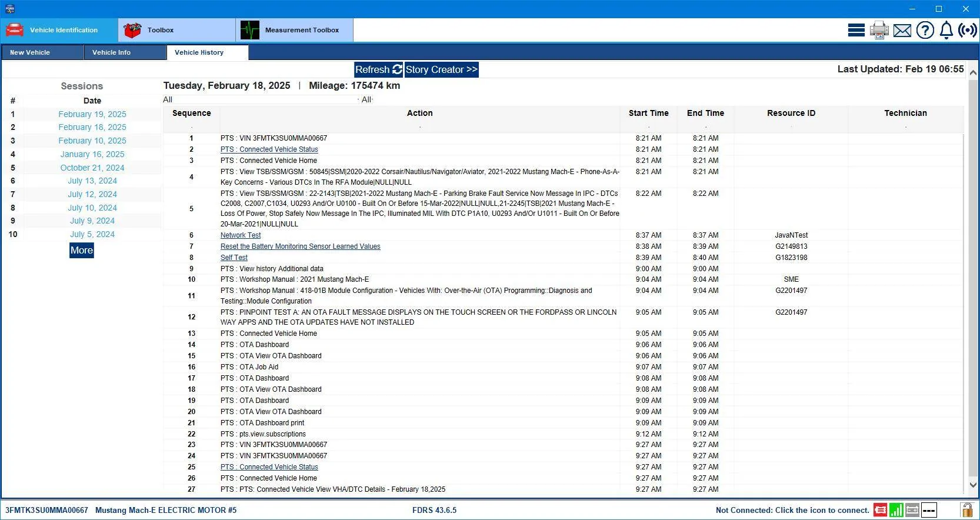Switch to the New Vehicle tab

42,52
